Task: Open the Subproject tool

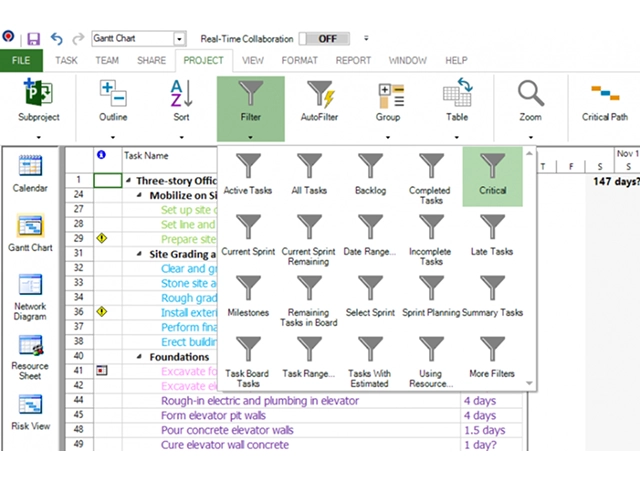Action: pos(38,103)
